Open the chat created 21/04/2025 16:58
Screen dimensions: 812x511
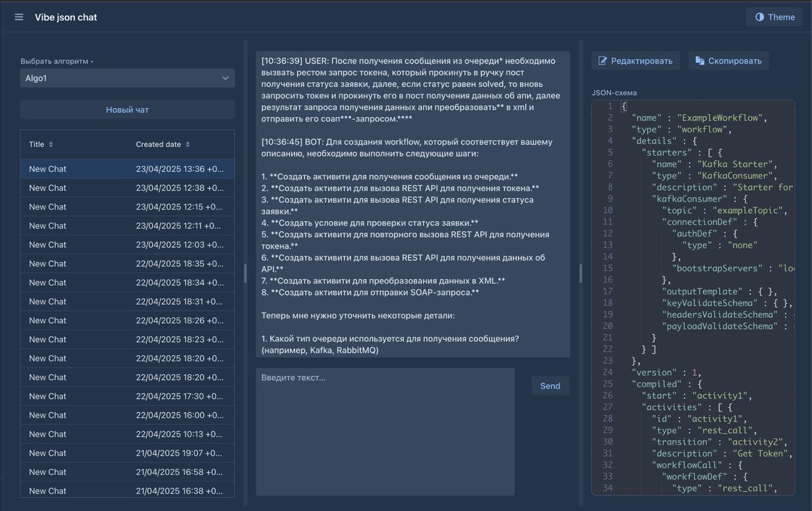(128, 472)
